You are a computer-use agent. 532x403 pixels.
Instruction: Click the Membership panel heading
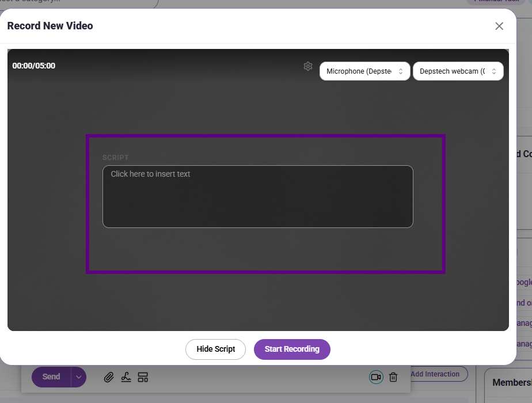coord(512,383)
